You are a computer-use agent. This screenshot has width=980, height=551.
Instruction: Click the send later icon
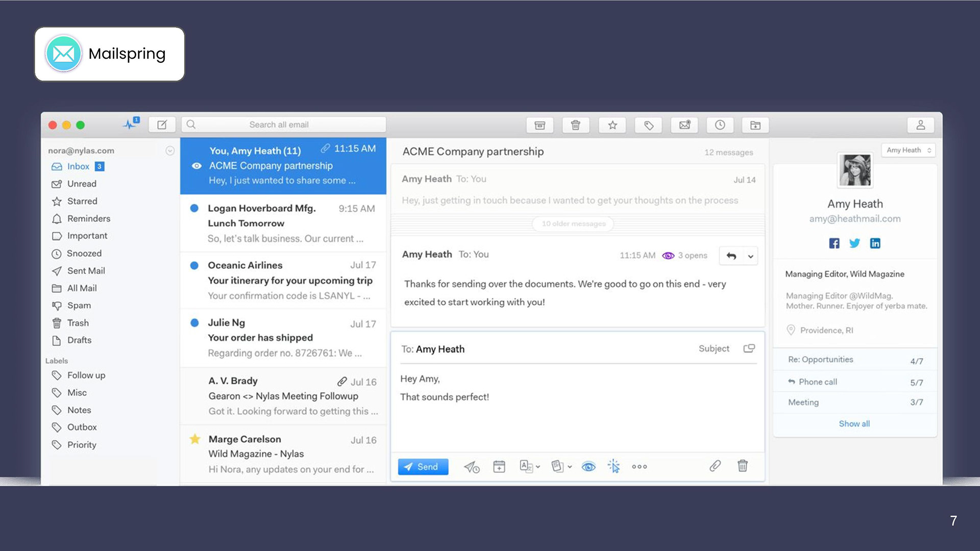click(471, 466)
